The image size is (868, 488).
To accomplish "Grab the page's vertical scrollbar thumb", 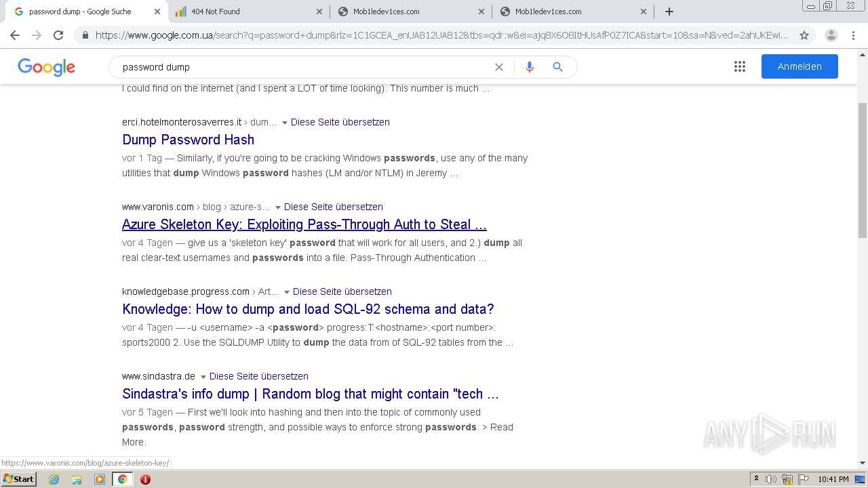I will pos(863,169).
